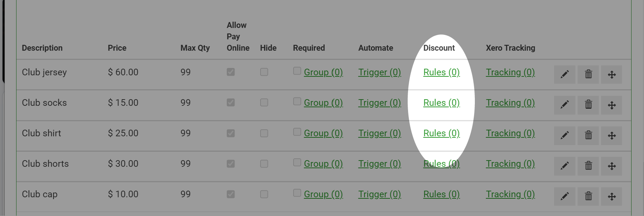
Task: Edit the Club jersey item with pencil icon
Action: pyautogui.click(x=565, y=75)
